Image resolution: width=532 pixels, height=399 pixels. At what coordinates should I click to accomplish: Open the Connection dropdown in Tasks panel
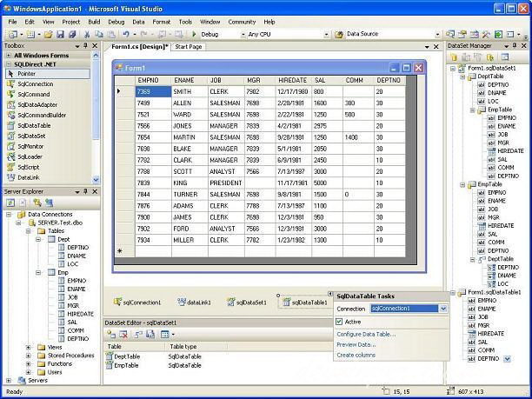click(442, 308)
